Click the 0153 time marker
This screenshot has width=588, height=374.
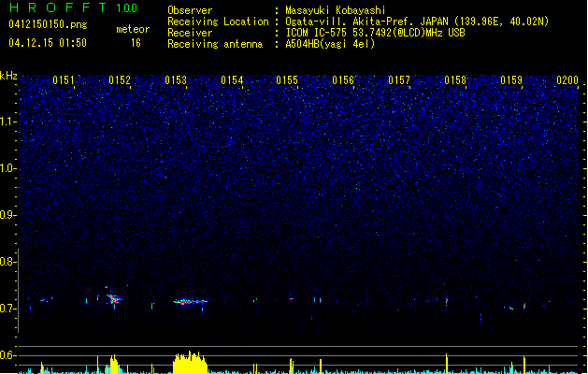click(x=176, y=80)
